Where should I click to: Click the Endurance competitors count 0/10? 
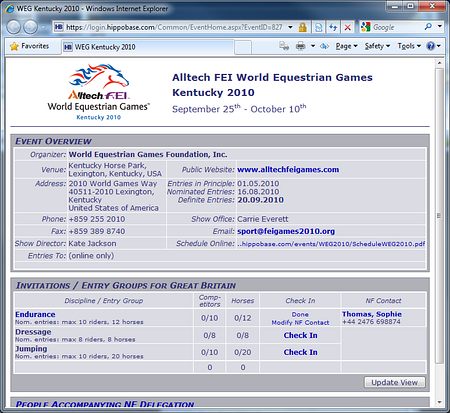[209, 318]
